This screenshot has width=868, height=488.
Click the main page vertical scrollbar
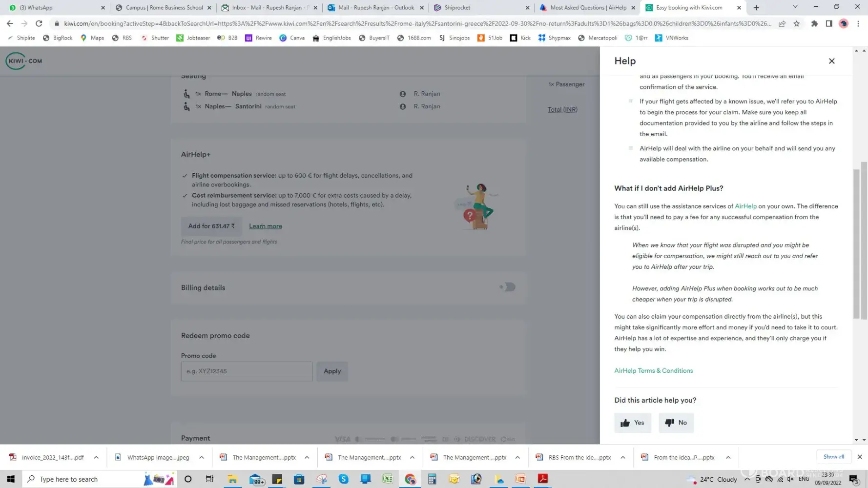point(864,242)
